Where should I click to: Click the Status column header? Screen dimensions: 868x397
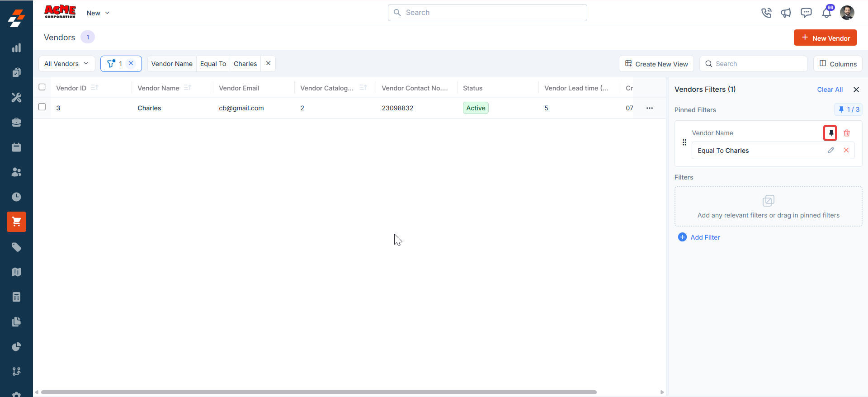pyautogui.click(x=472, y=88)
